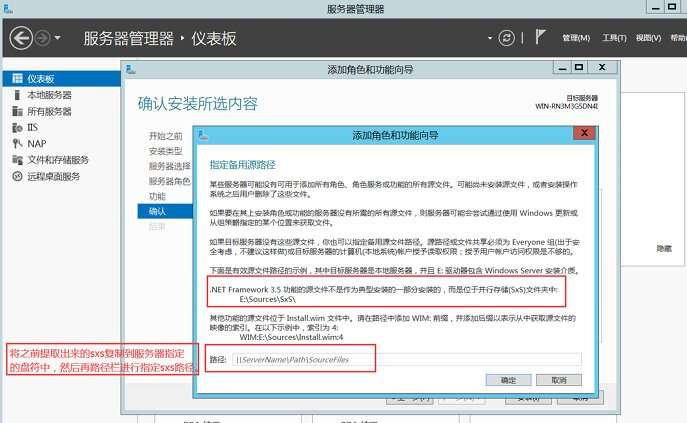This screenshot has width=687, height=423.
Task: Click the 所有服务器 servers icon
Action: [18, 111]
